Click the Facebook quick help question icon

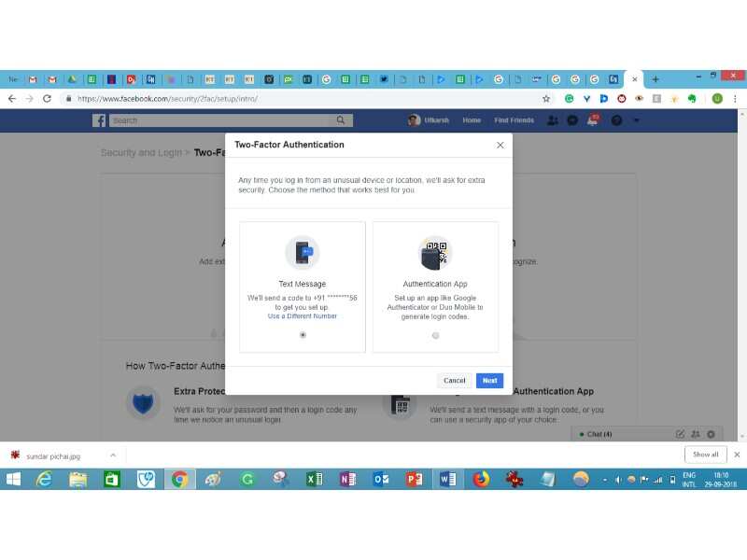point(616,120)
